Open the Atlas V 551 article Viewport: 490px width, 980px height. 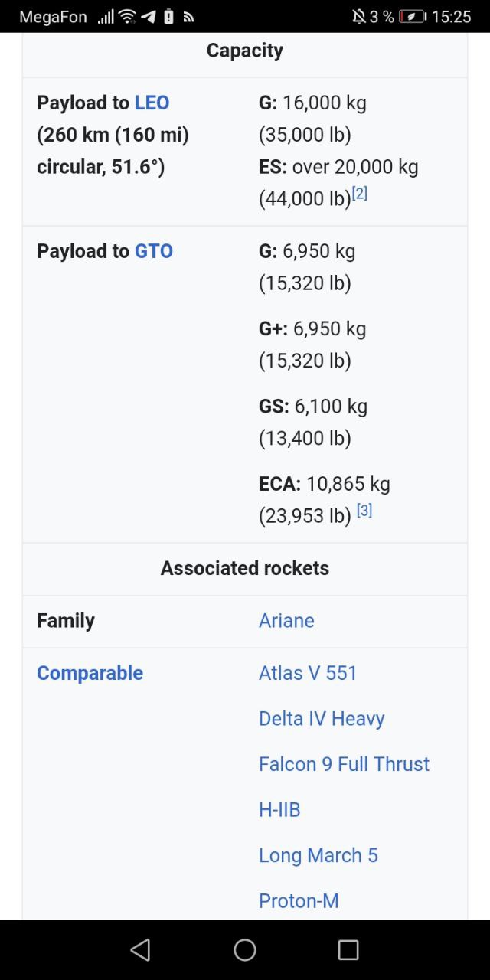(x=308, y=673)
